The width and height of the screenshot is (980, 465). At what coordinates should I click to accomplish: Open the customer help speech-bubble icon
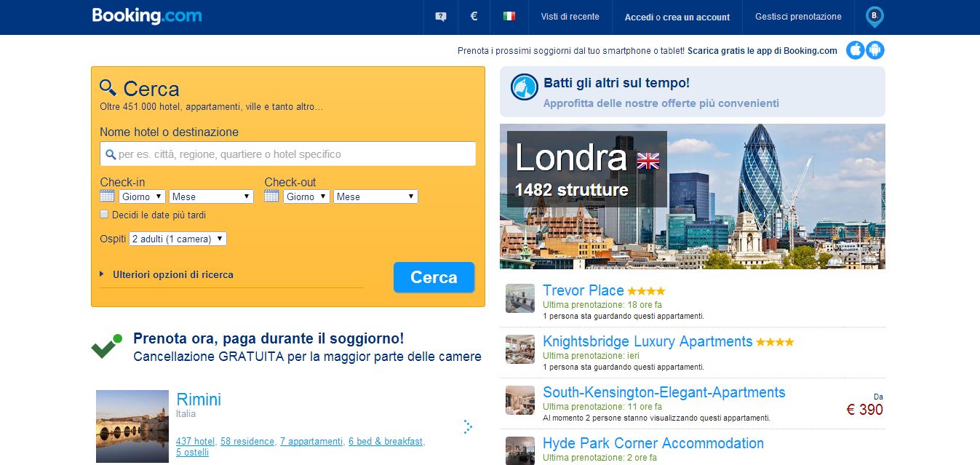pyautogui.click(x=441, y=17)
